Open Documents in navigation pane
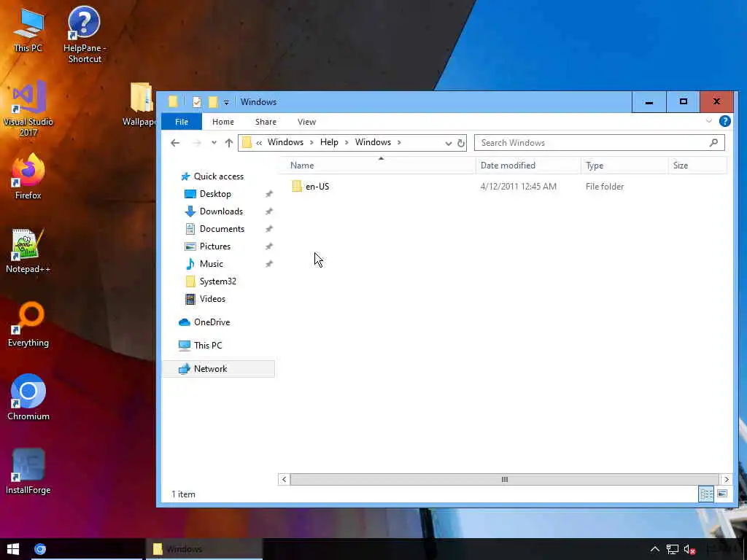The height and width of the screenshot is (560, 747). pyautogui.click(x=214, y=229)
